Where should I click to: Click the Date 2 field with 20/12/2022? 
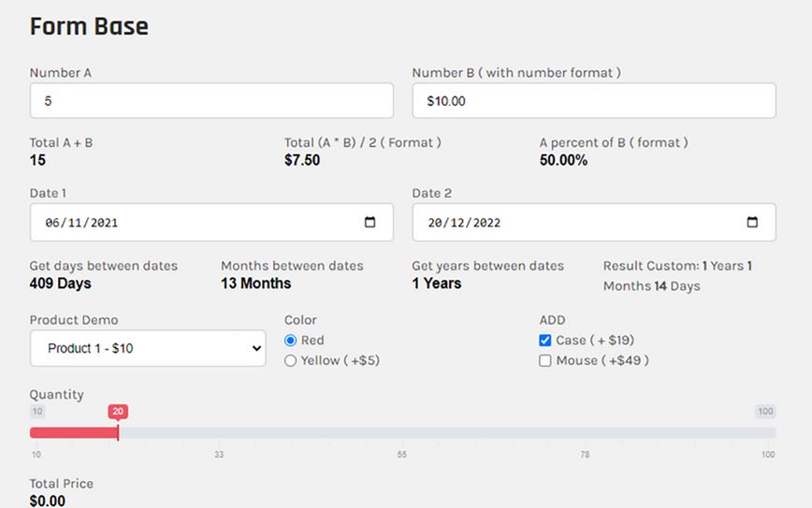pos(594,222)
